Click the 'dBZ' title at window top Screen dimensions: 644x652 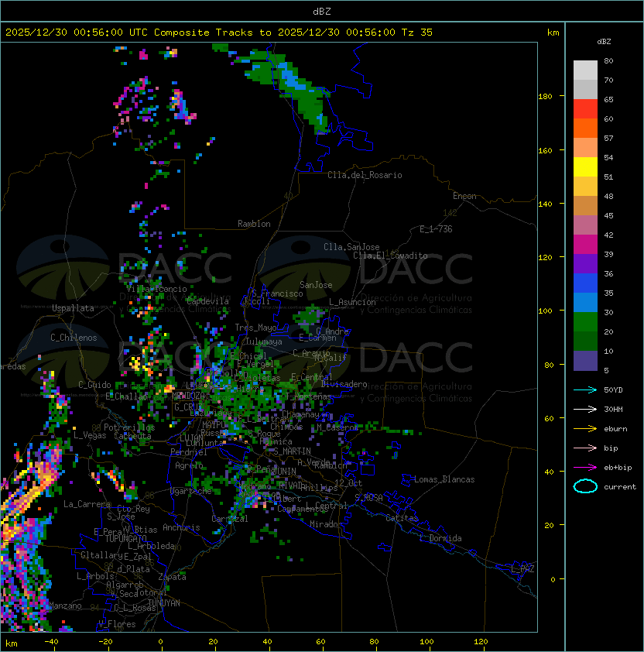tap(322, 11)
